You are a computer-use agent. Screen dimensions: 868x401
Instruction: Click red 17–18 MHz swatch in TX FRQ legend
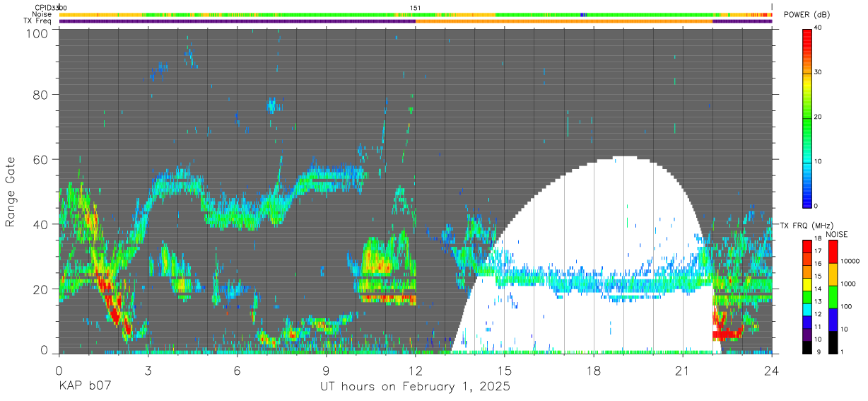[807, 247]
